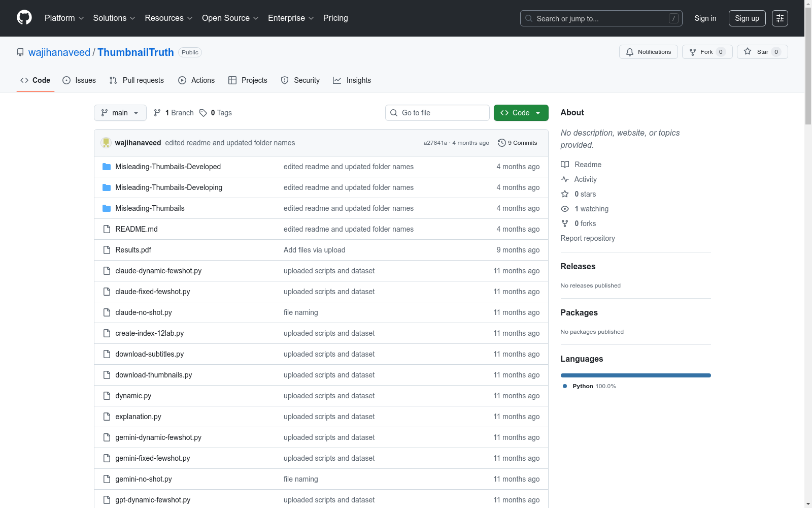Open the create-index-12lab.py file

click(150, 333)
